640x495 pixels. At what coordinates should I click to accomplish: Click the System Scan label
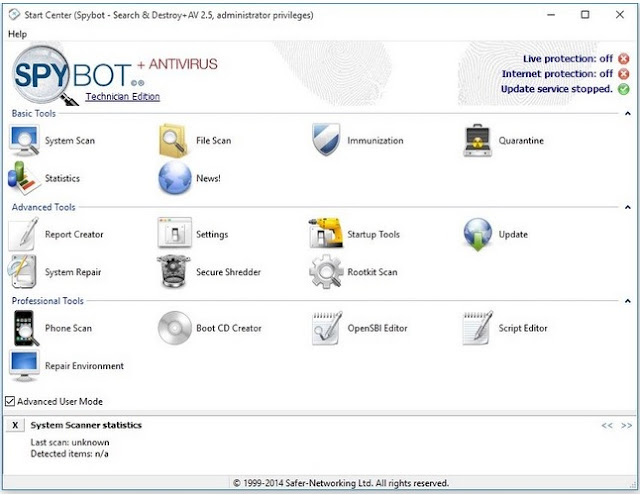(x=70, y=141)
